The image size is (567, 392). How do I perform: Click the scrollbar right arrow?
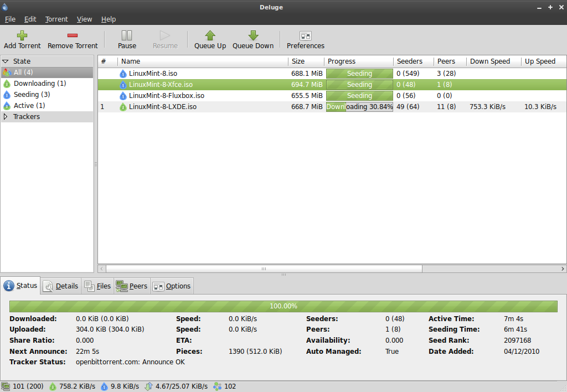click(x=563, y=269)
